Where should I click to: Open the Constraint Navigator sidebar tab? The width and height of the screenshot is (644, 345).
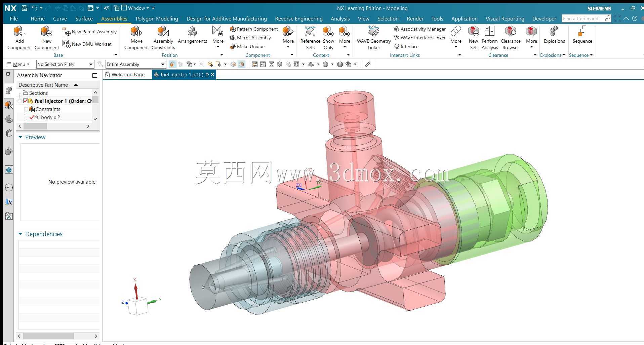point(9,105)
